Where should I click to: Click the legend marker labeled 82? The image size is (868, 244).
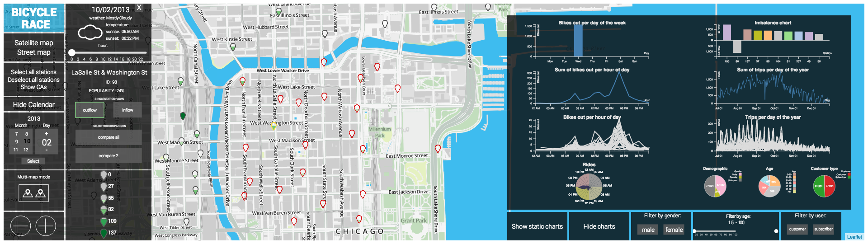pyautogui.click(x=104, y=210)
